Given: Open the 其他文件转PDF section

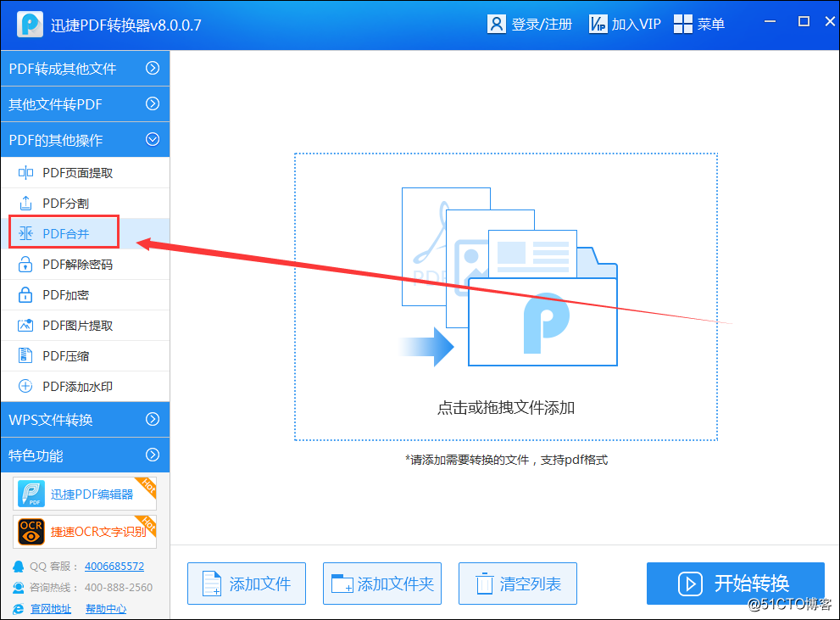Looking at the screenshot, I should click(85, 104).
